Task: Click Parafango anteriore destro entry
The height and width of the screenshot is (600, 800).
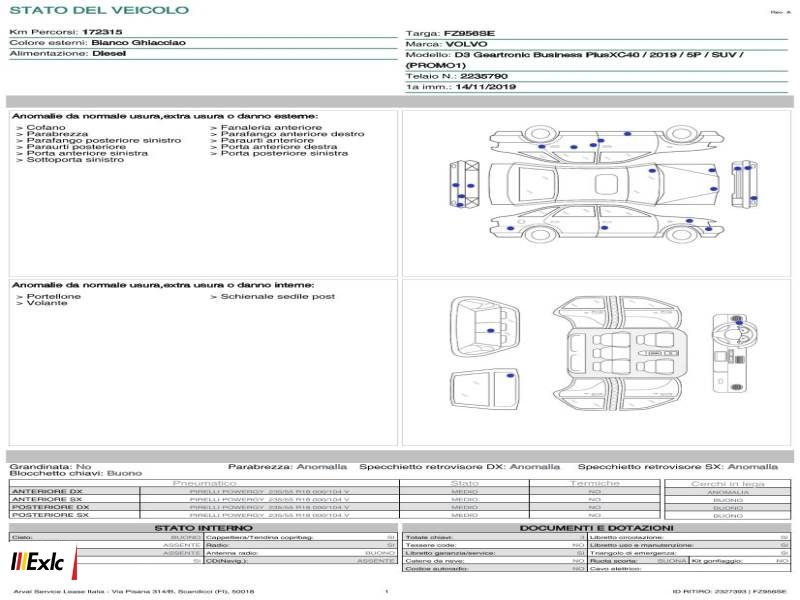Action: [x=292, y=134]
